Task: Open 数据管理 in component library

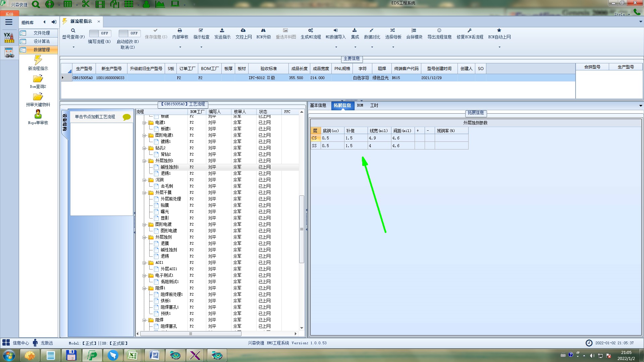Action: (41, 50)
